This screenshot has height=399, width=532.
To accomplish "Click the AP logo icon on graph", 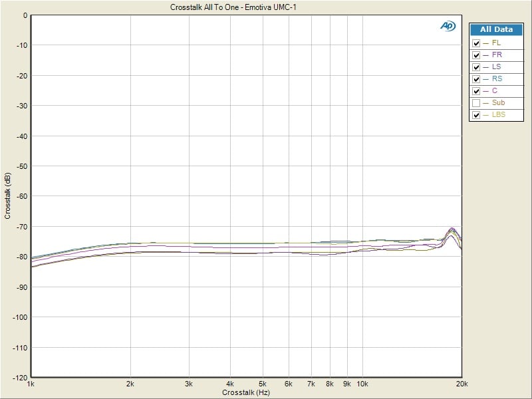I will pos(448,26).
